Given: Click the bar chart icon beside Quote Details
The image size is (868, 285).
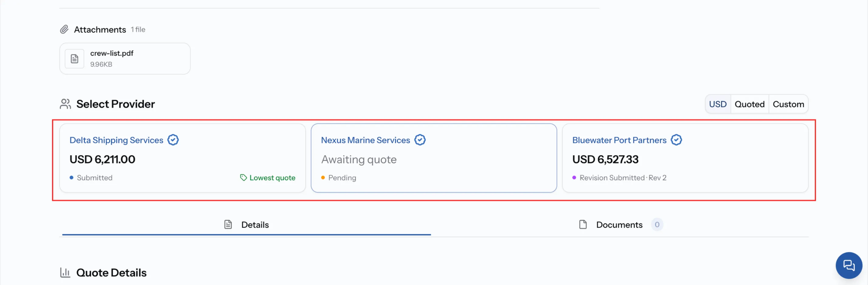Looking at the screenshot, I should [x=65, y=272].
